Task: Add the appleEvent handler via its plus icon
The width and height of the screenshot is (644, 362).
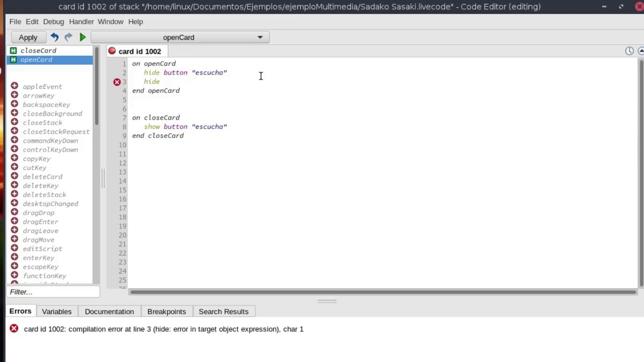Action: [x=15, y=86]
